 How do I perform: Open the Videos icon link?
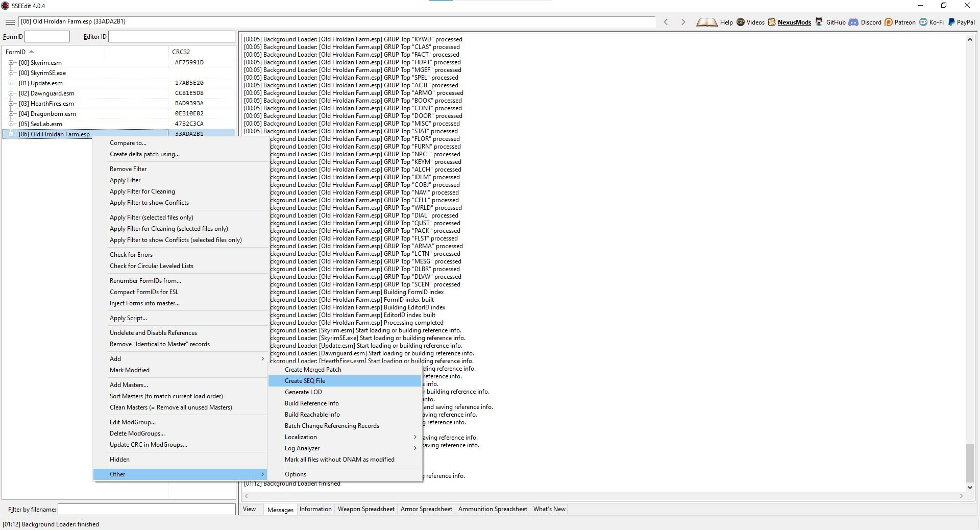[741, 22]
